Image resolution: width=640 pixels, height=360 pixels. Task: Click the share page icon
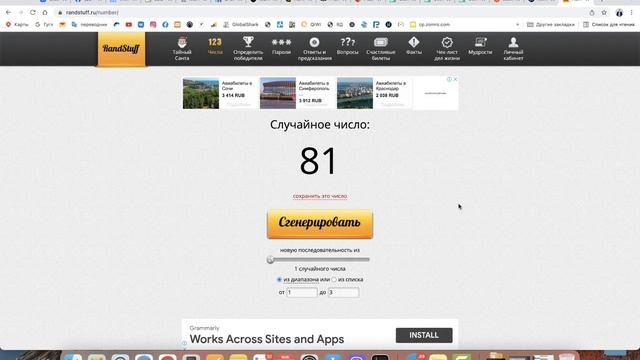(x=592, y=13)
